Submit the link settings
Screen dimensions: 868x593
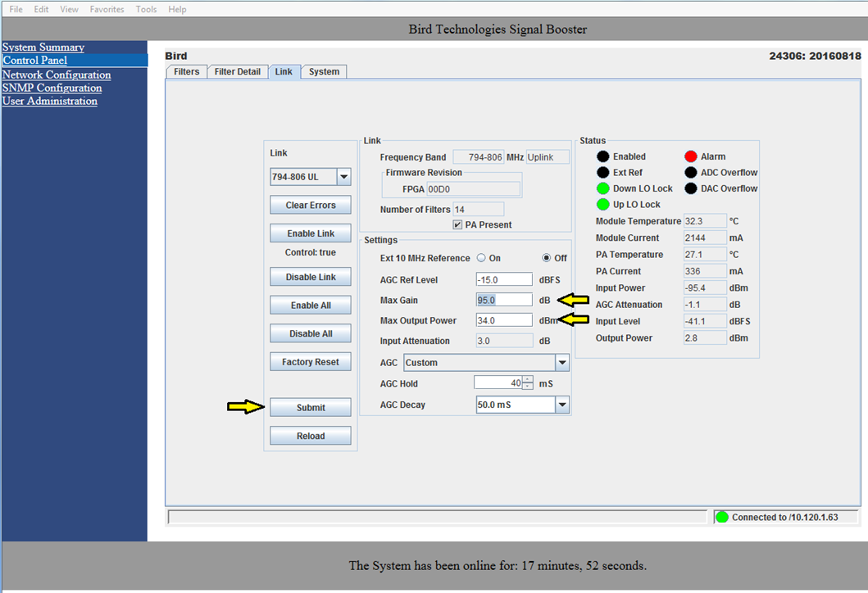tap(311, 408)
